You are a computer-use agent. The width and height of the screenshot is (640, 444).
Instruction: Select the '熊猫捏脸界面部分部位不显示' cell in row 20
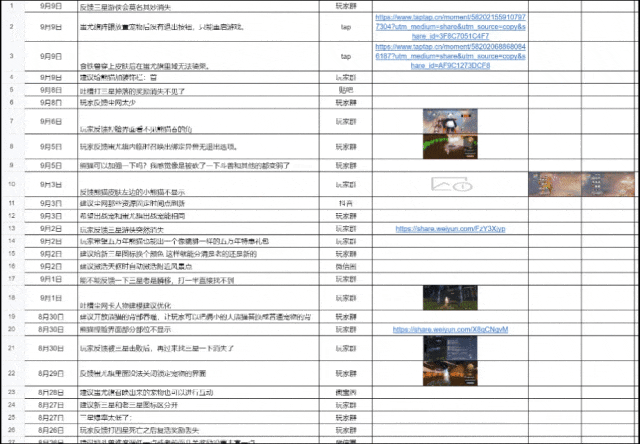pos(198,329)
